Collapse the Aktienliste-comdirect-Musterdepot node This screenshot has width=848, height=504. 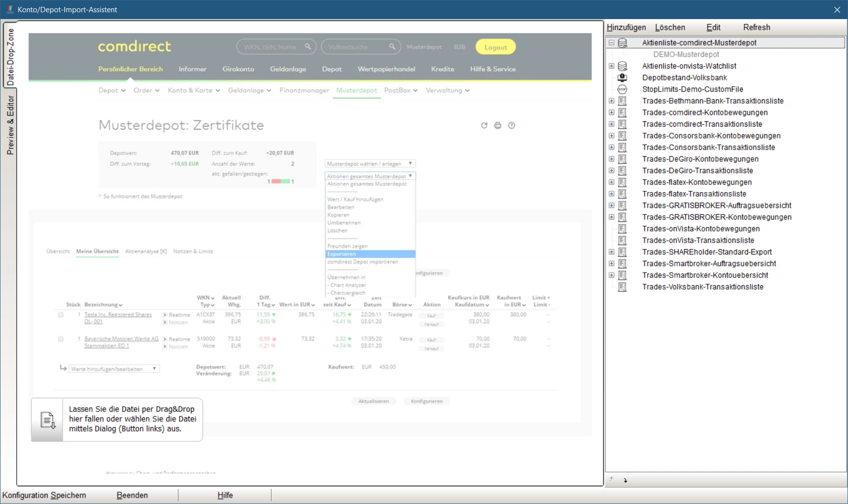pyautogui.click(x=612, y=43)
